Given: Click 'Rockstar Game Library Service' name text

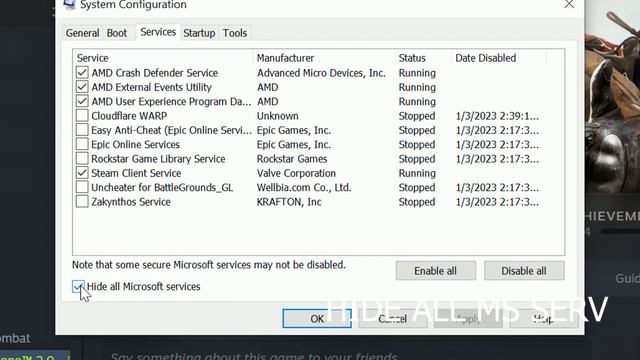Looking at the screenshot, I should click(x=158, y=159).
